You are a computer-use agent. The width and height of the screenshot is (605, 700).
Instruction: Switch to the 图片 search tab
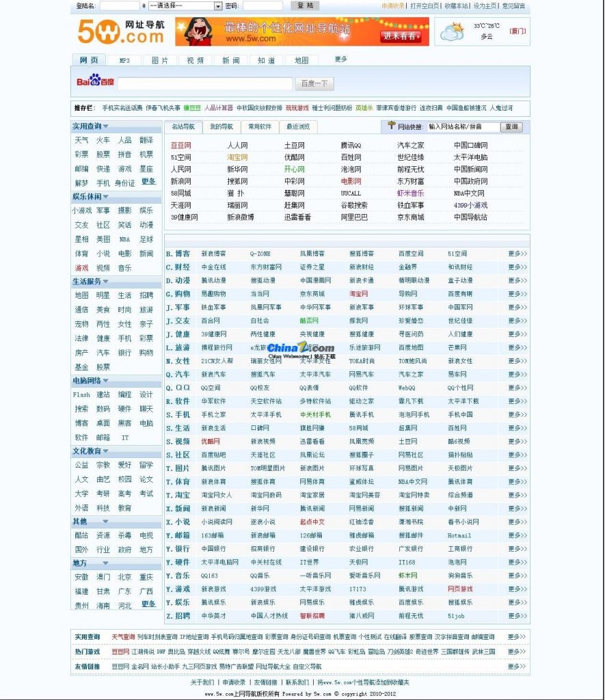160,61
